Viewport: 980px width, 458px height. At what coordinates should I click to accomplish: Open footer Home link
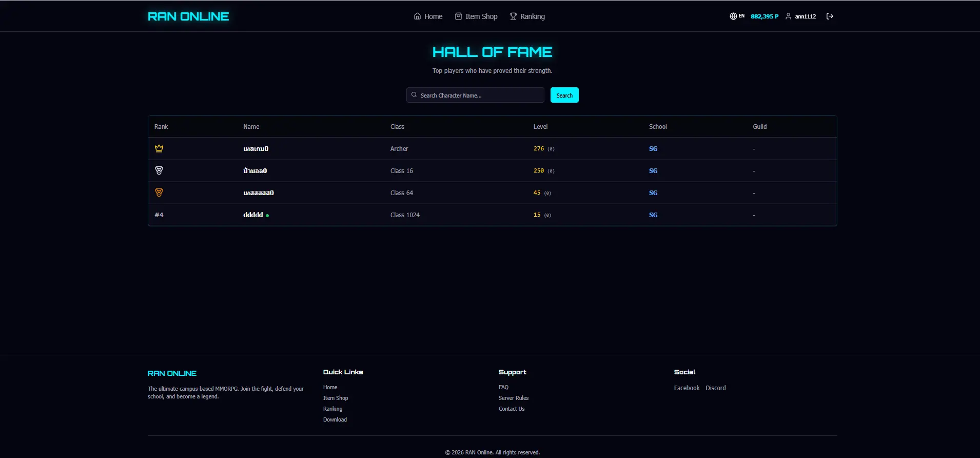[330, 387]
